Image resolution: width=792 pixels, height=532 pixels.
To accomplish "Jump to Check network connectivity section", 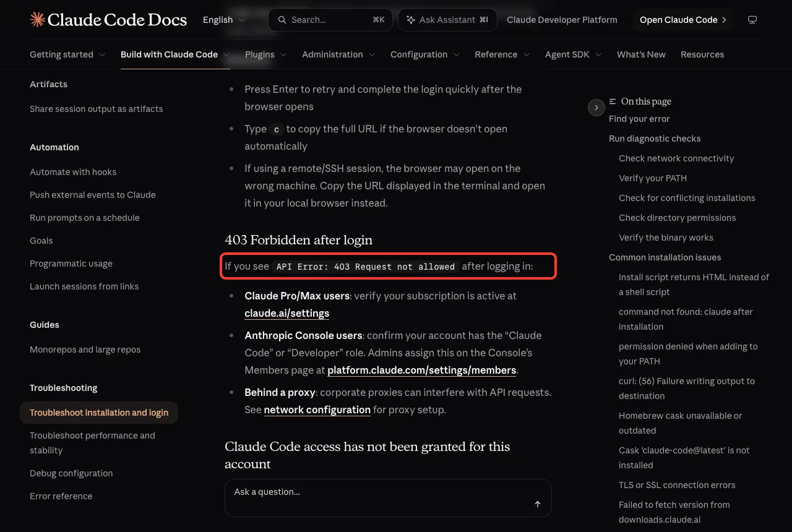I will pyautogui.click(x=676, y=158).
